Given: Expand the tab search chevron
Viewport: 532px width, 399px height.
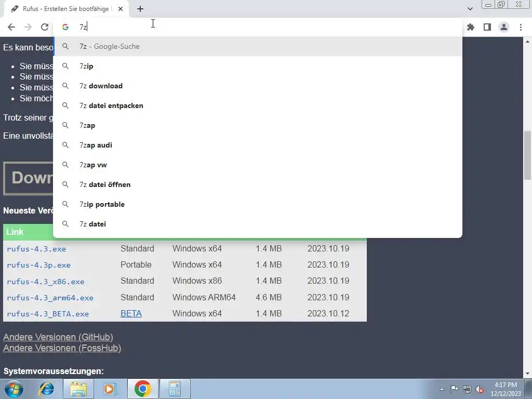Looking at the screenshot, I should 470,9.
